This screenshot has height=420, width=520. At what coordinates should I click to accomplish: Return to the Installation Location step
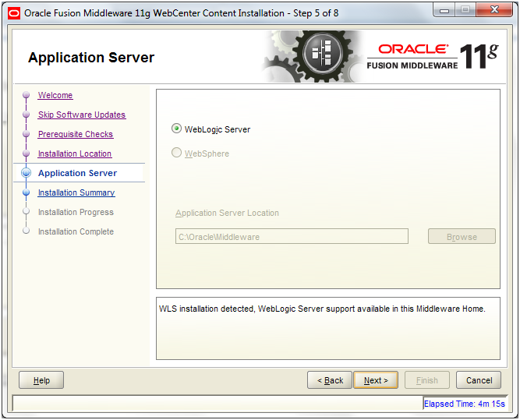click(x=75, y=154)
